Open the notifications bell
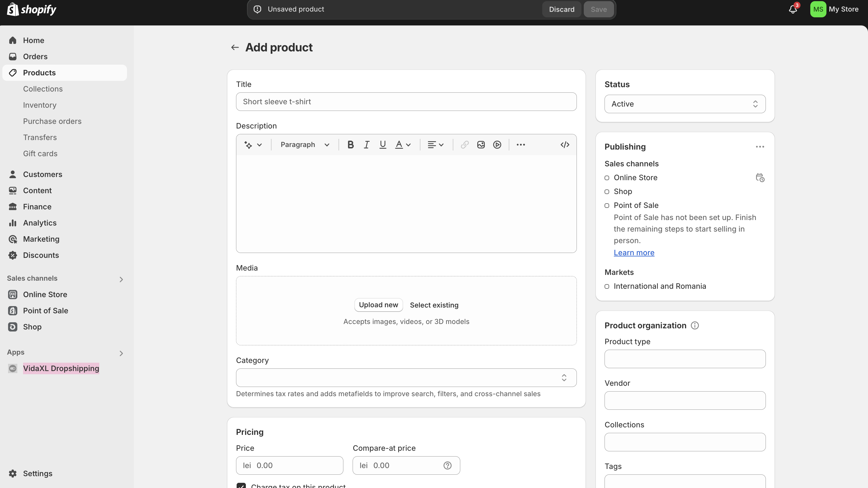 (793, 9)
